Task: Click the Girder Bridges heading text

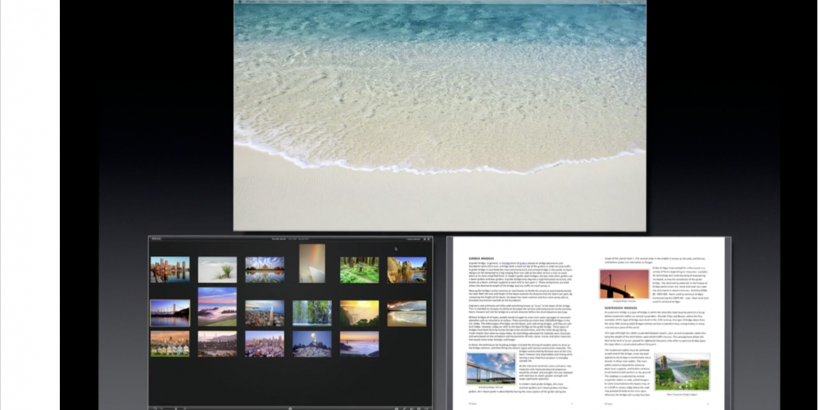Action: pyautogui.click(x=480, y=256)
